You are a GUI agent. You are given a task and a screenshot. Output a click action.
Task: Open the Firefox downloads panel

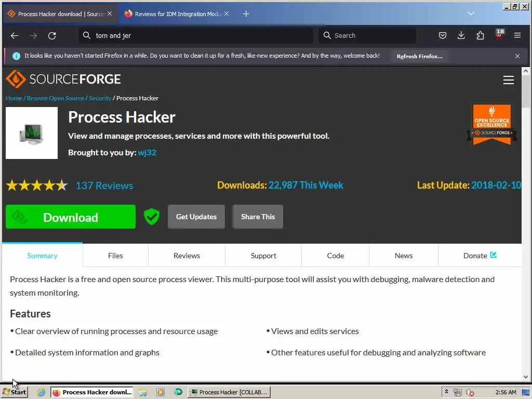tap(461, 35)
